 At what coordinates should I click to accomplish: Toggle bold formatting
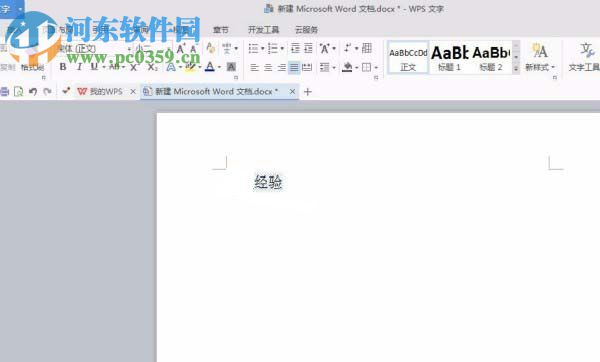[63, 67]
